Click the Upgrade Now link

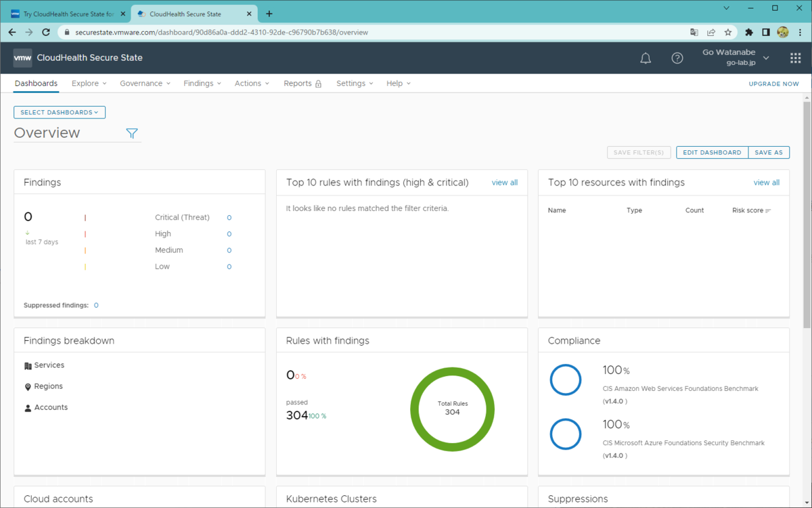click(x=773, y=84)
